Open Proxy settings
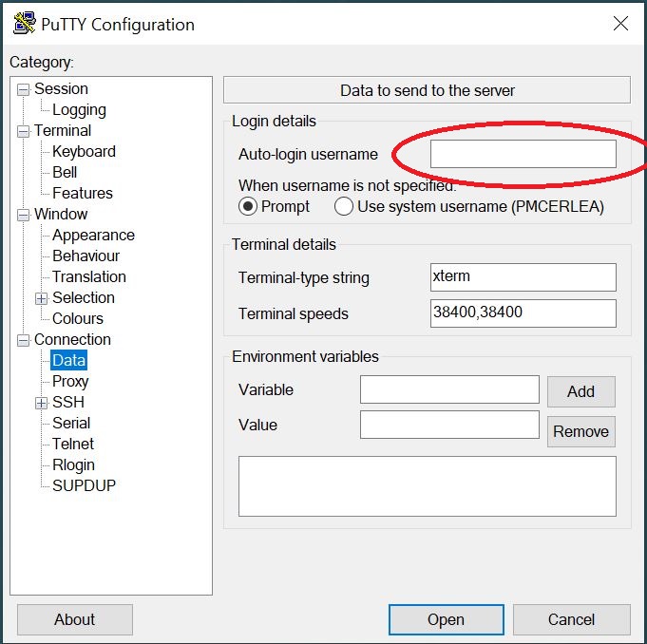This screenshot has width=647, height=644. (x=70, y=381)
